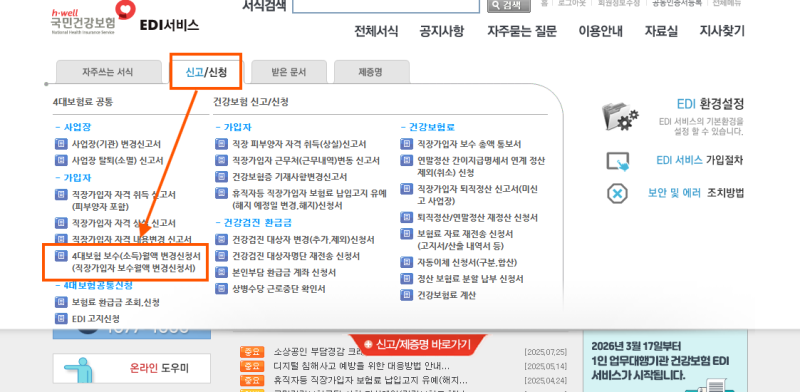Open 자료실 menu item

(x=661, y=31)
